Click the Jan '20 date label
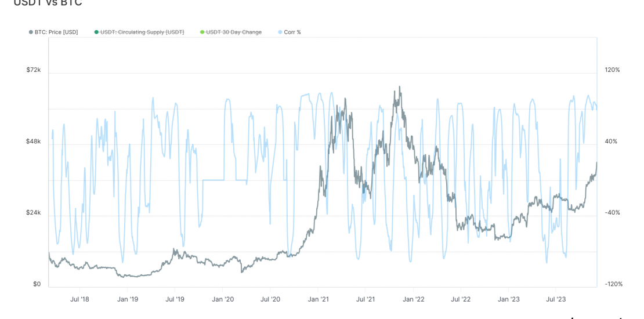Image resolution: width=644 pixels, height=319 pixels. [223, 299]
